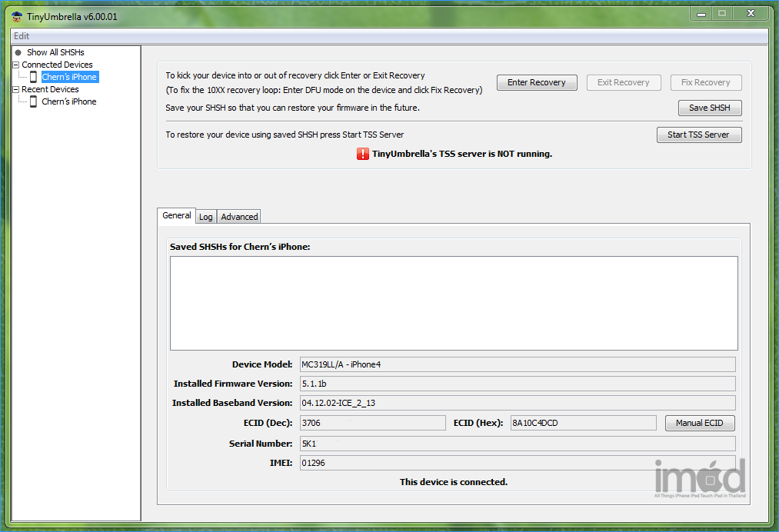Click the IMEI field
This screenshot has width=779, height=532.
518,463
